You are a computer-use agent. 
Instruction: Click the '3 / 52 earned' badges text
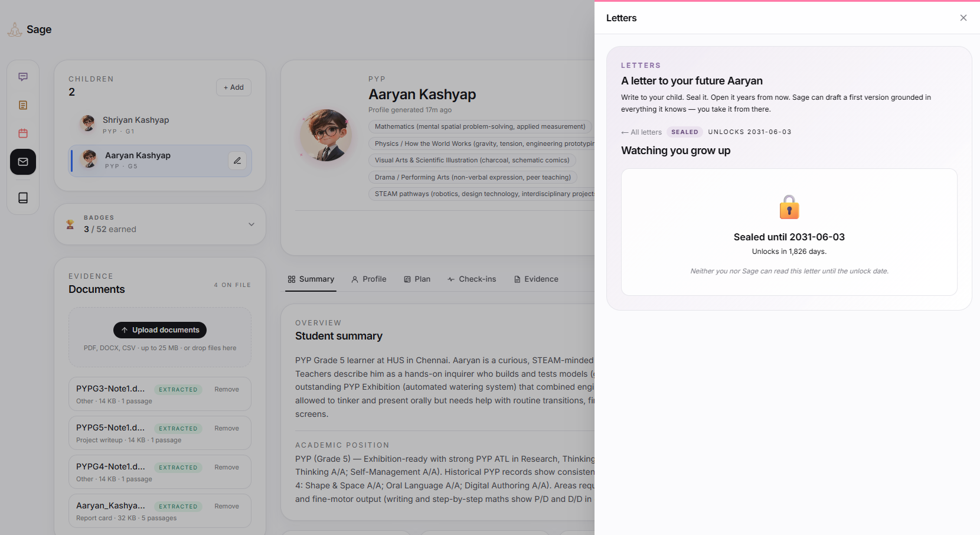110,229
